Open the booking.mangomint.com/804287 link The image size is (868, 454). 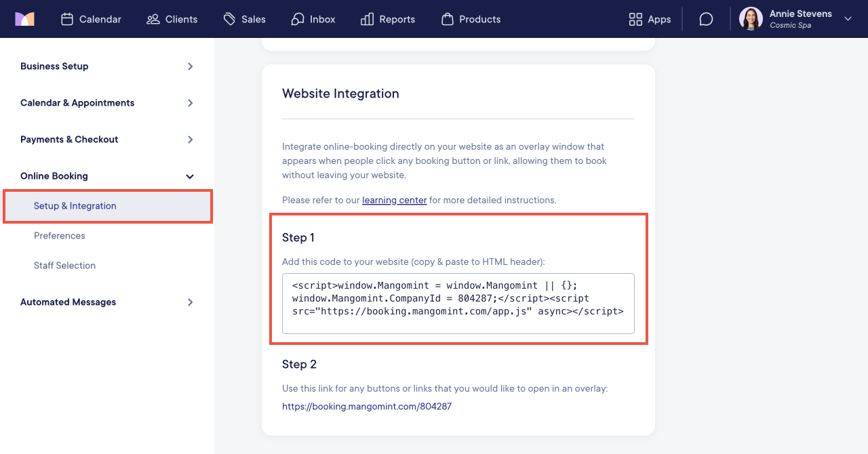[367, 407]
